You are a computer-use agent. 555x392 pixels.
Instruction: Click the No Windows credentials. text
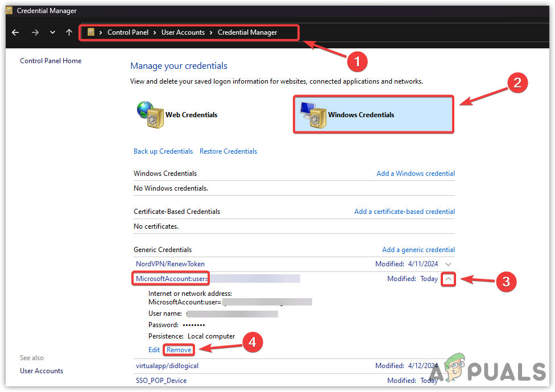(171, 188)
